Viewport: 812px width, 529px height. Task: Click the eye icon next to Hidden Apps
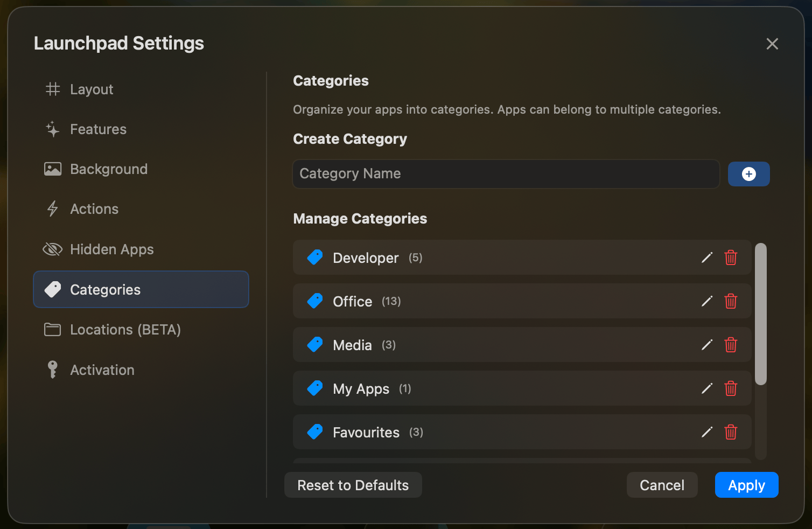(52, 249)
